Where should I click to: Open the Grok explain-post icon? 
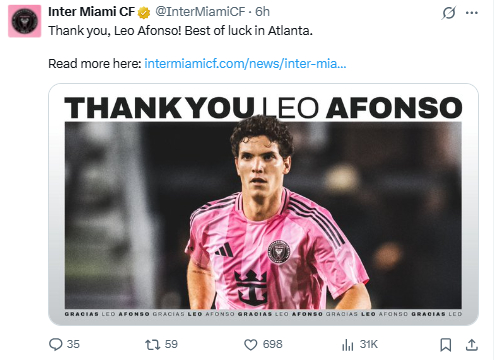pyautogui.click(x=449, y=13)
